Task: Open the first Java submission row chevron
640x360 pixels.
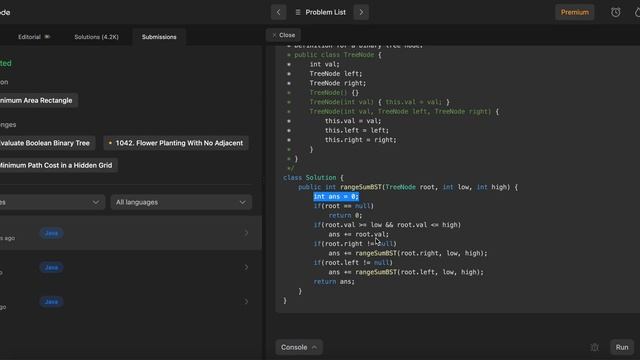Action: (246, 233)
